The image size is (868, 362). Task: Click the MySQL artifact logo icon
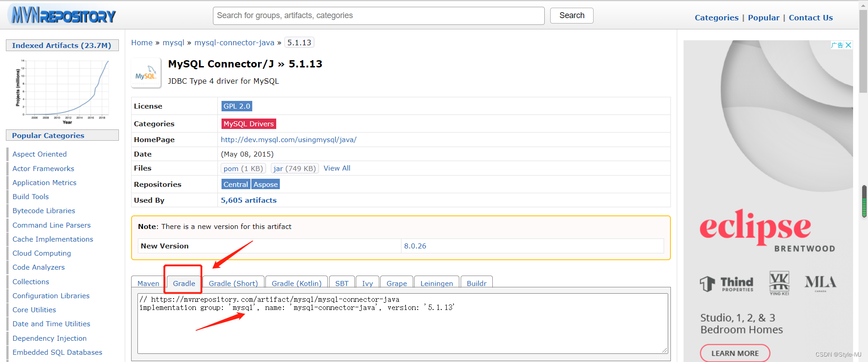click(146, 73)
